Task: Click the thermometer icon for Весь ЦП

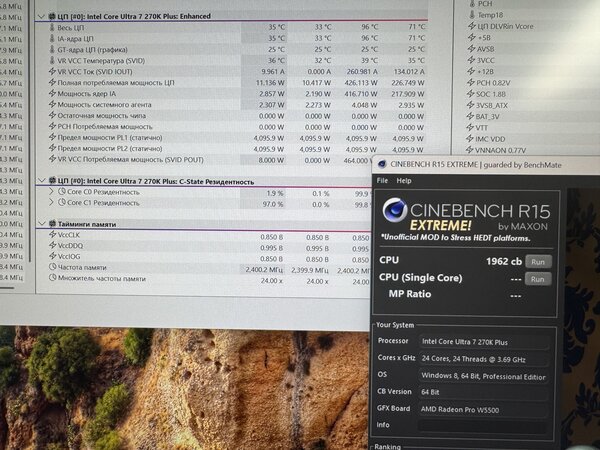Action: (52, 28)
